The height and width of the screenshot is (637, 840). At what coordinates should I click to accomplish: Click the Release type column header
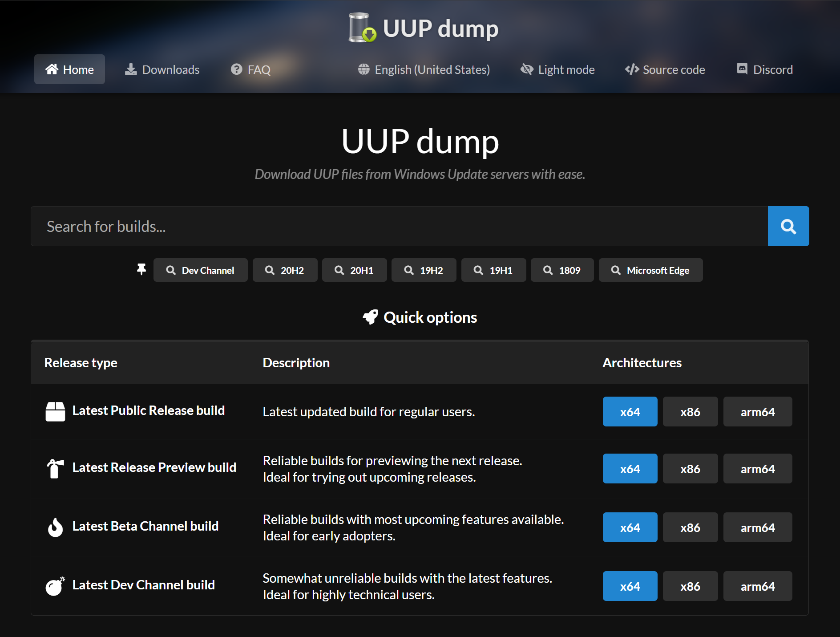81,363
